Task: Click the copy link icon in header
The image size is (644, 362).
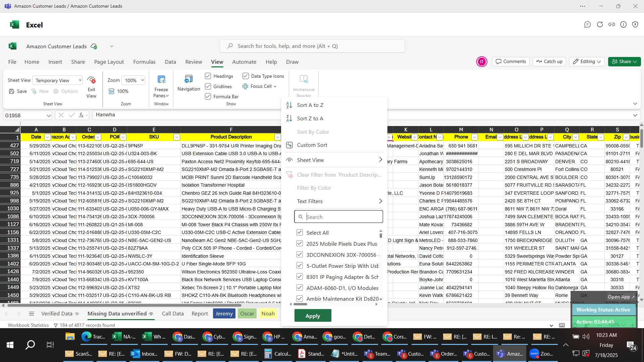Action: tap(611, 24)
